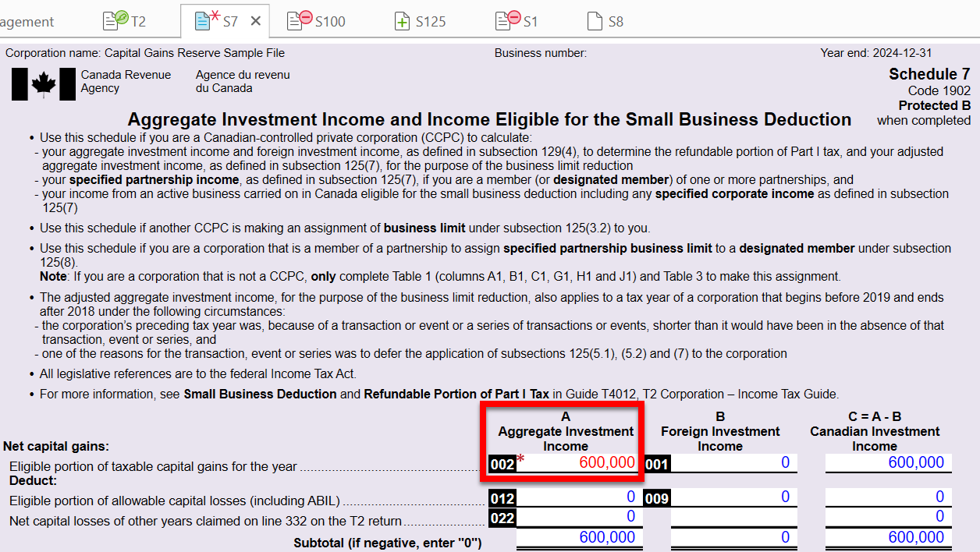Click the T2 tab document icon
Screen dimensions: 980x552
[115, 19]
